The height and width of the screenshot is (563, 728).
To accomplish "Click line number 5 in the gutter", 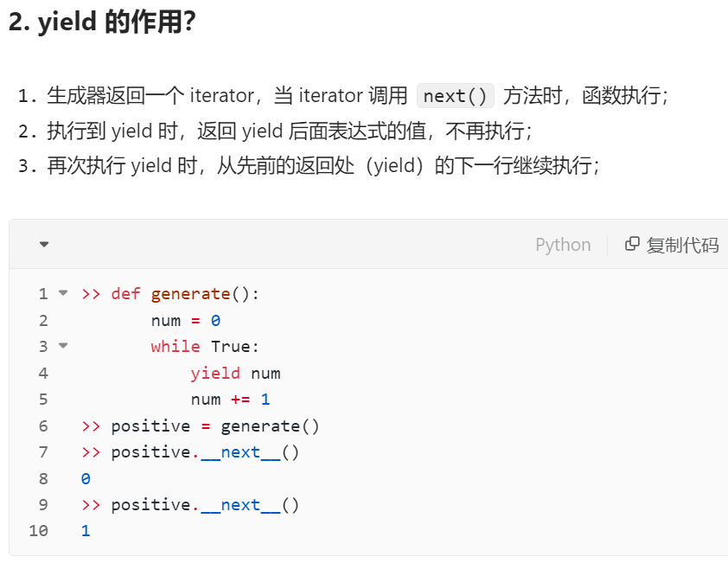I will pos(43,399).
